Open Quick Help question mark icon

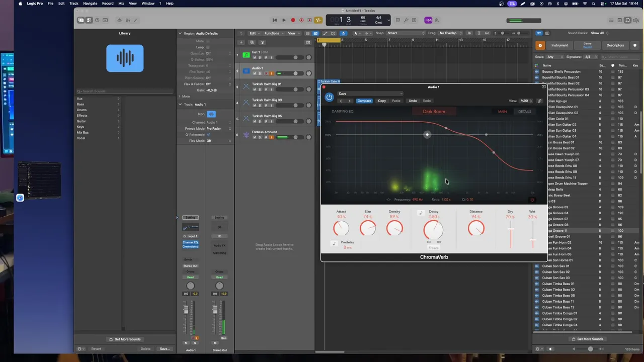click(97, 20)
